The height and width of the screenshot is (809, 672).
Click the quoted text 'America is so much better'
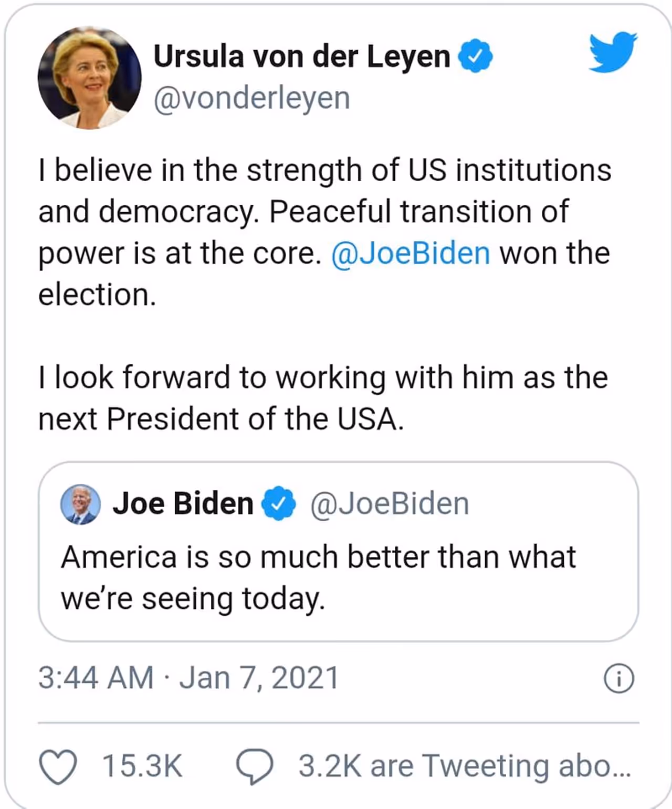[318, 557]
